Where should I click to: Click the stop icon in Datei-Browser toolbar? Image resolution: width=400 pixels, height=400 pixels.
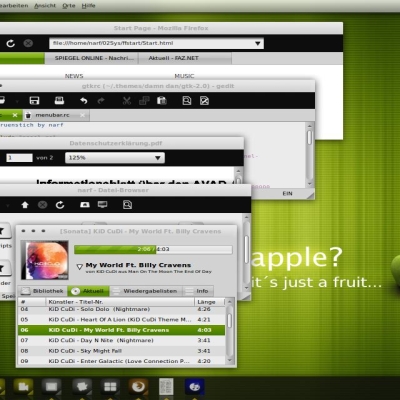click(x=42, y=205)
